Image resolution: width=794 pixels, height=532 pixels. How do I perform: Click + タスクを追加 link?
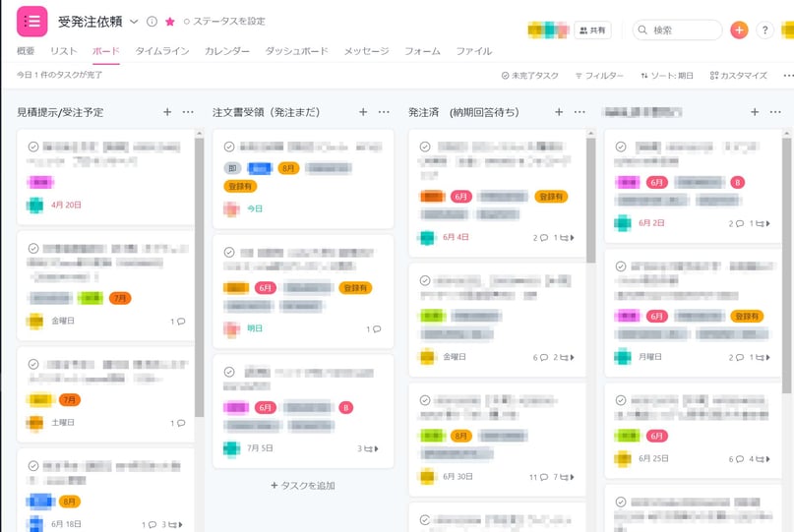[x=303, y=486]
